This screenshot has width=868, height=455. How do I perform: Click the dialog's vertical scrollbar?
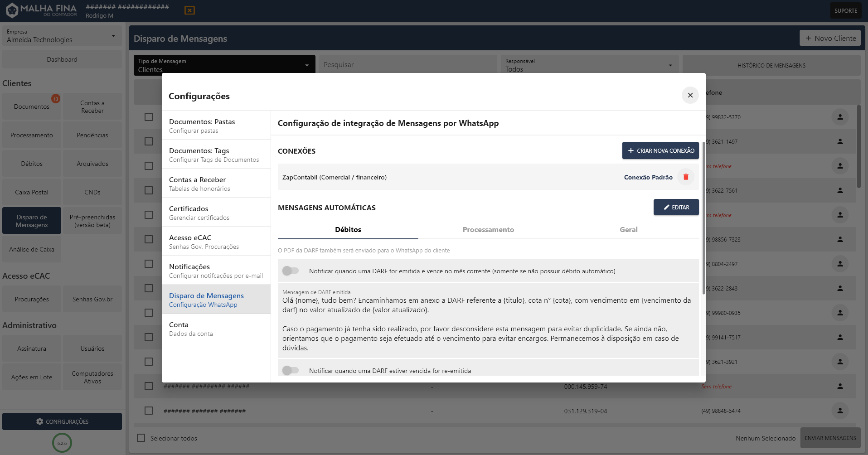click(703, 218)
